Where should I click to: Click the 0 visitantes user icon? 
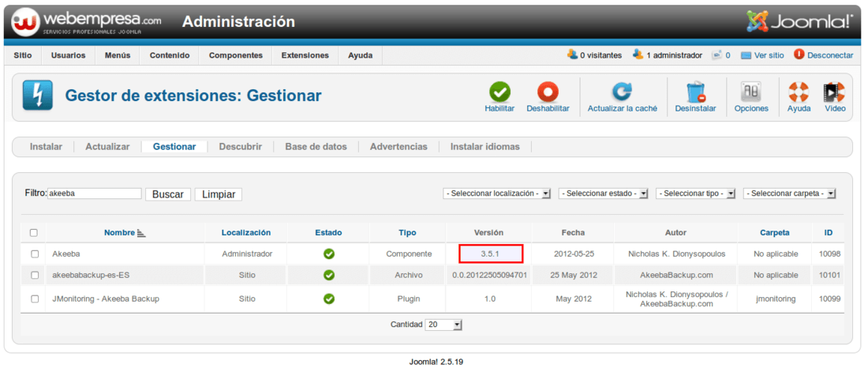click(572, 54)
